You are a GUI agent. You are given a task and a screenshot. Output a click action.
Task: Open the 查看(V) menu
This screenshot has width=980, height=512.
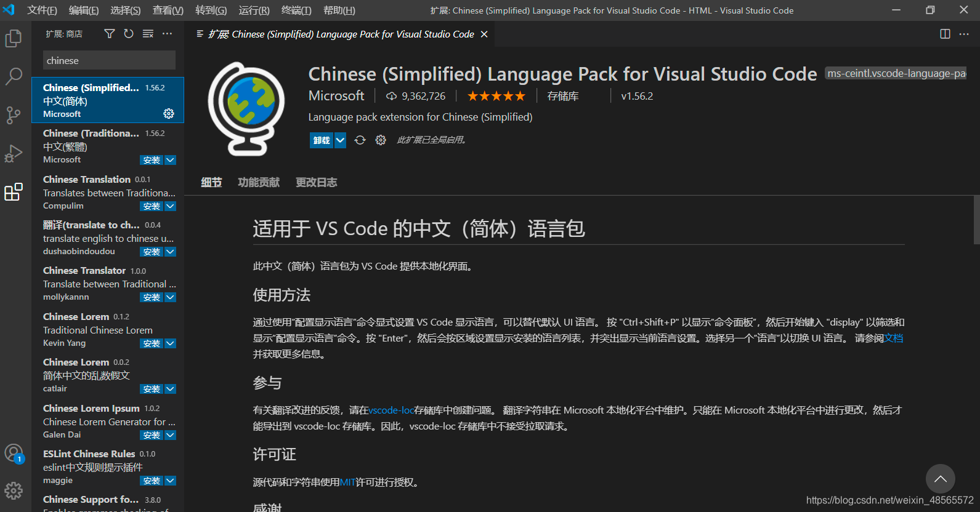pyautogui.click(x=168, y=10)
